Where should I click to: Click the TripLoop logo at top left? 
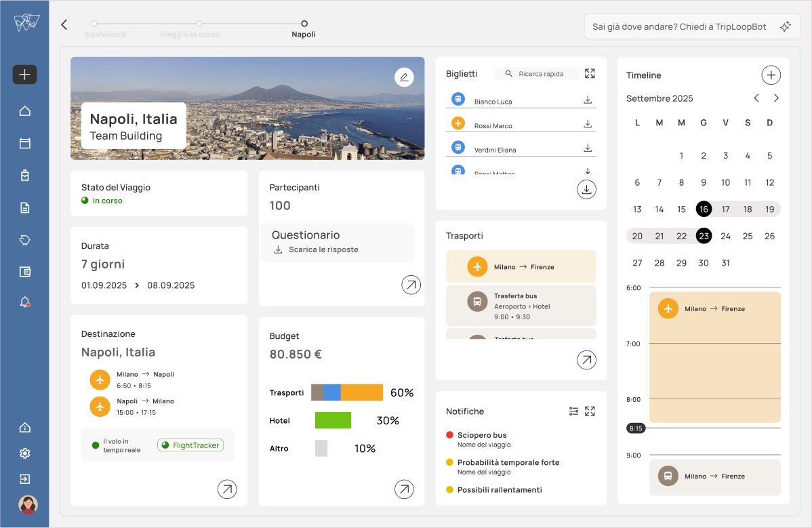pos(27,22)
